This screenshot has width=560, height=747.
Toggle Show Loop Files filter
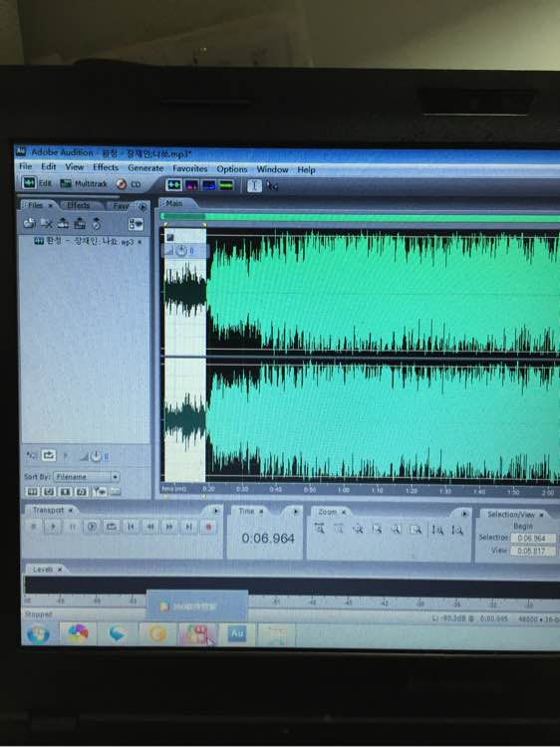pos(49,491)
